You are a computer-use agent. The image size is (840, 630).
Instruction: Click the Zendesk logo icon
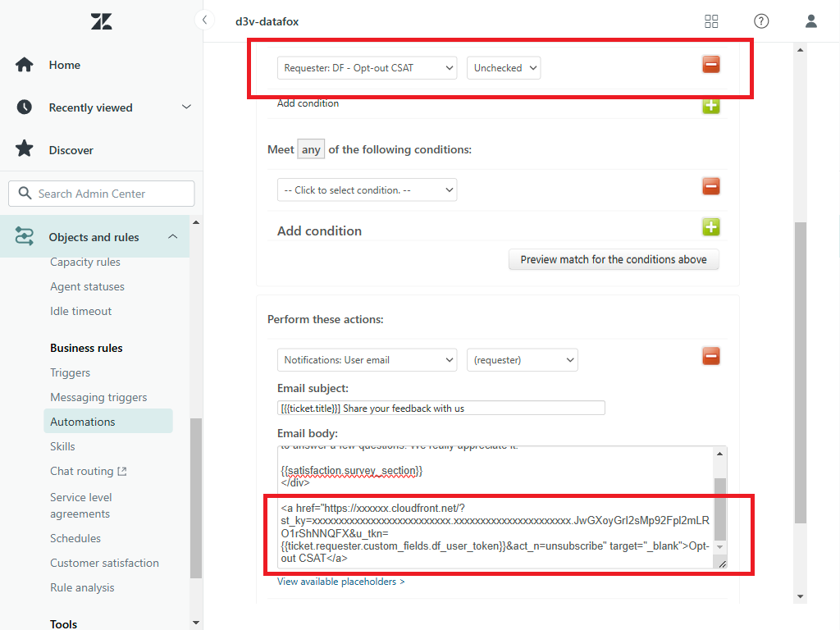click(x=101, y=21)
